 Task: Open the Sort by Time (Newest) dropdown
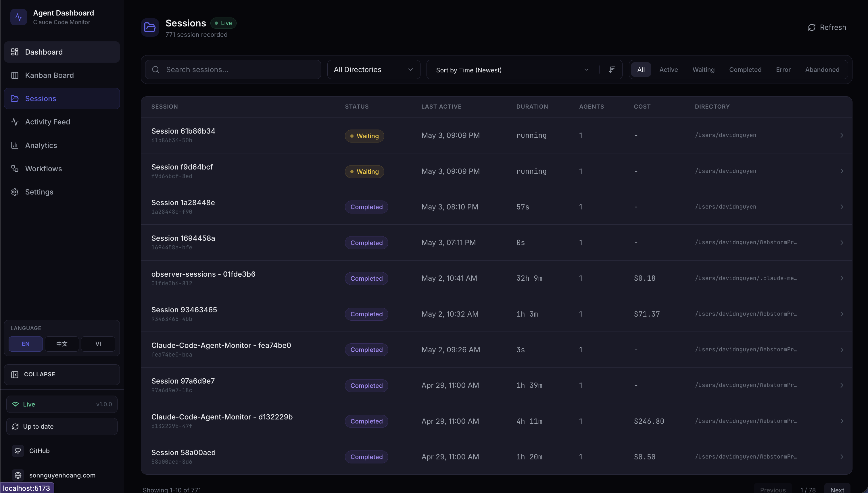pos(513,70)
